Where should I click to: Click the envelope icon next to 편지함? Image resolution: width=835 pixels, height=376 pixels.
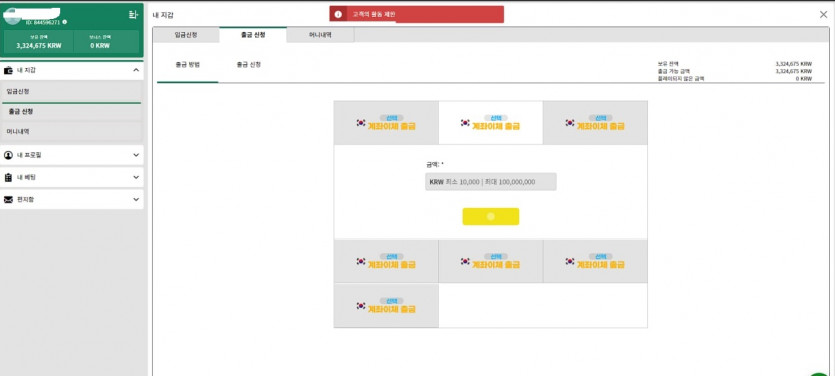pyautogui.click(x=8, y=200)
